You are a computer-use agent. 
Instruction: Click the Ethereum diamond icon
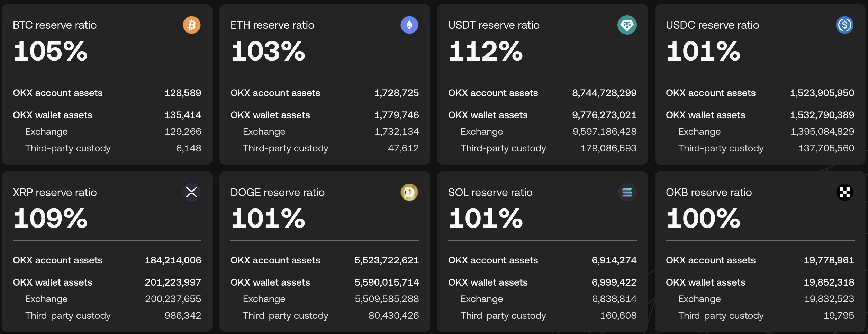point(409,25)
